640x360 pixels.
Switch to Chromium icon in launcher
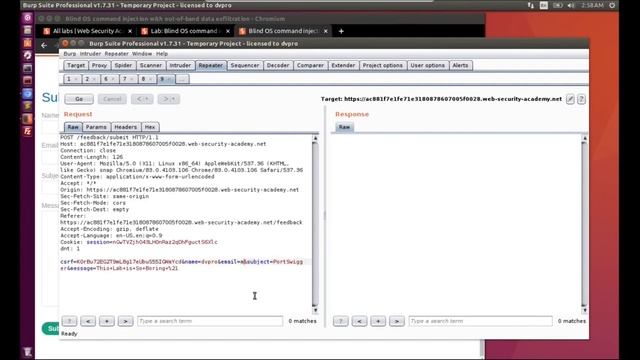(x=27, y=93)
